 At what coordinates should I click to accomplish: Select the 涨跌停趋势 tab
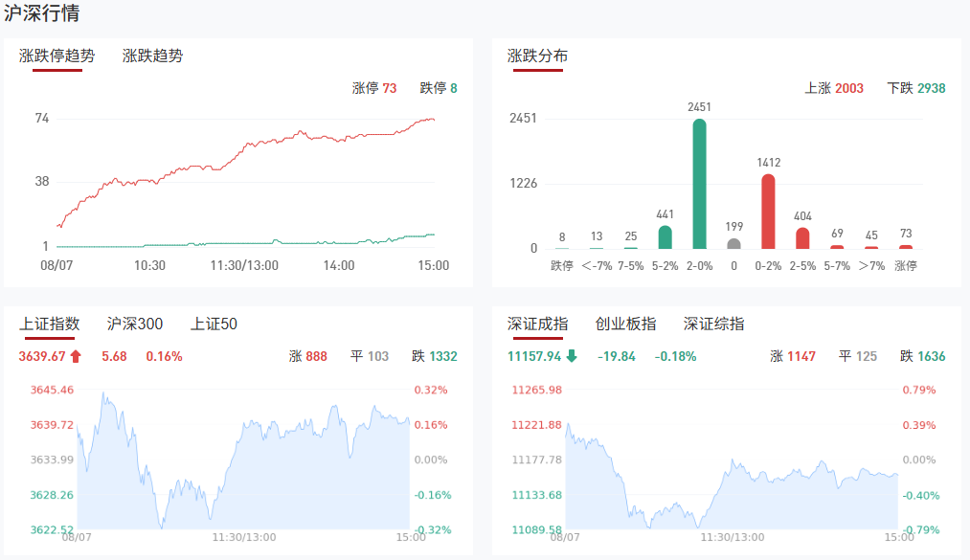tap(57, 56)
